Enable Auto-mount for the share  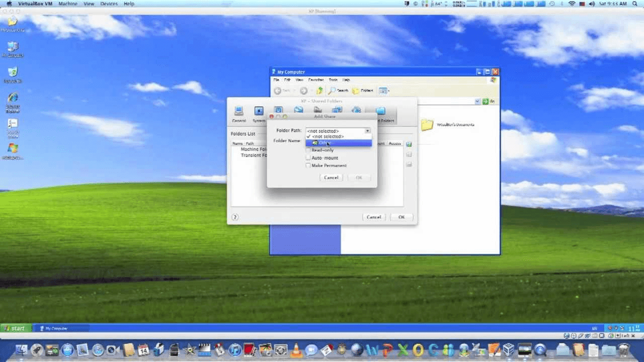[x=309, y=158]
